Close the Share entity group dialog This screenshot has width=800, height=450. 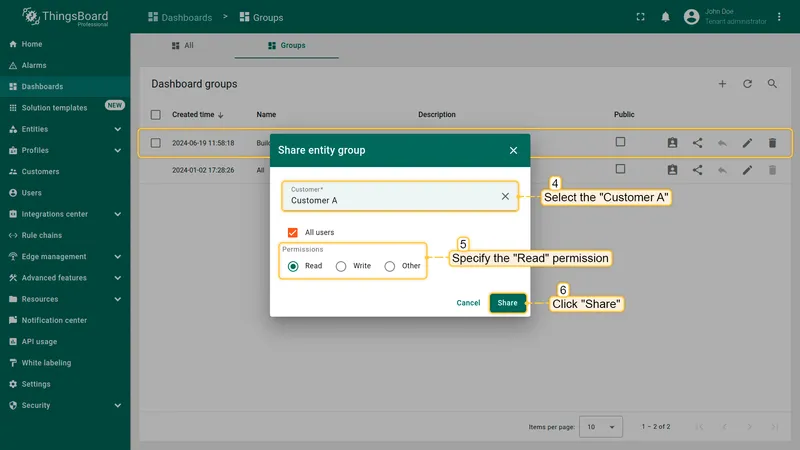[513, 151]
